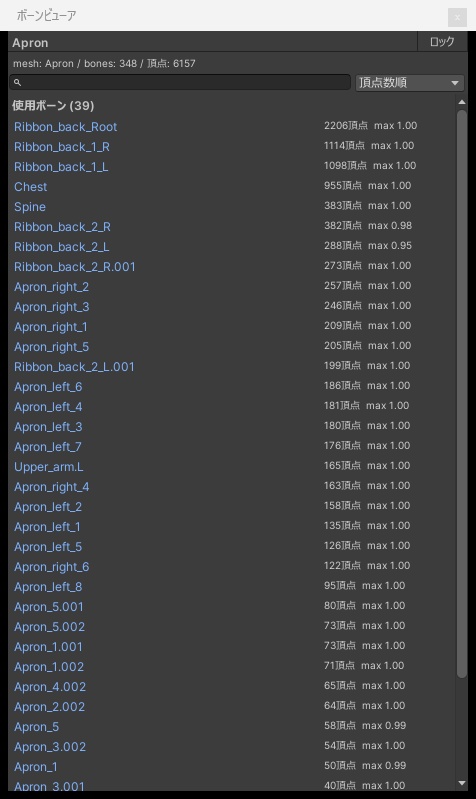Choose the Upper_arm.L bone
The height and width of the screenshot is (799, 476).
coord(48,467)
